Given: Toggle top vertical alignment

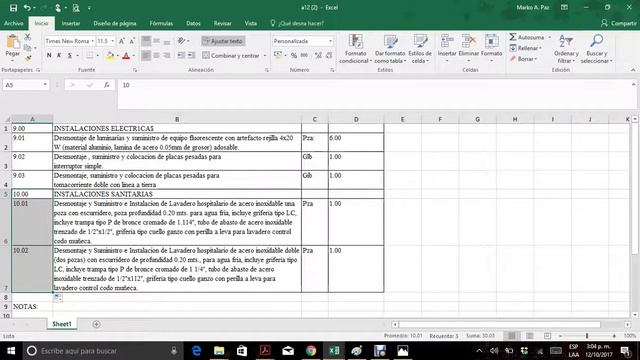Looking at the screenshot, I should click(x=146, y=41).
